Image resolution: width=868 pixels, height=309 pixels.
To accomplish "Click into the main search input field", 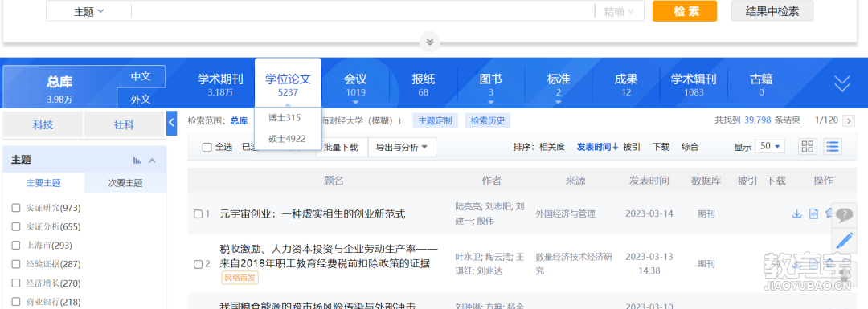I will tap(362, 11).
